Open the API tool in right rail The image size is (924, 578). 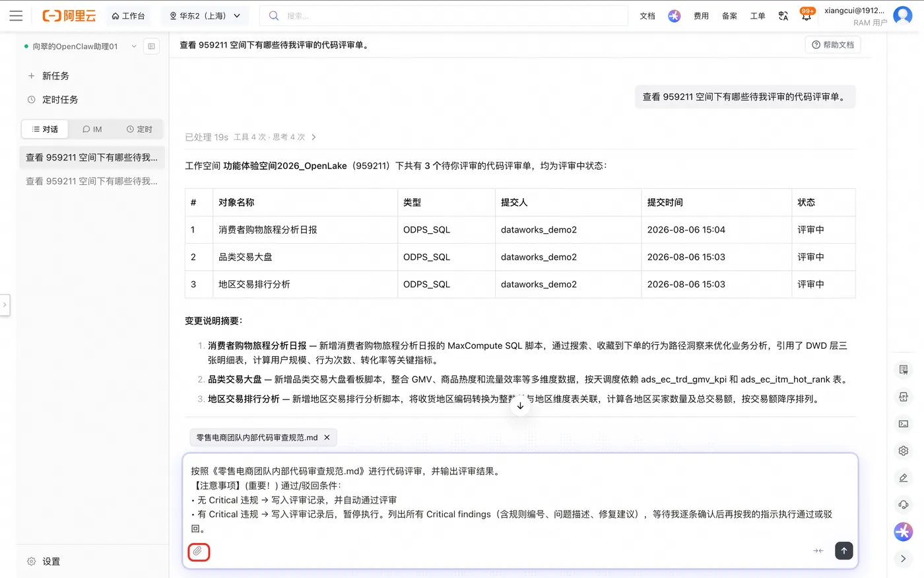904,396
